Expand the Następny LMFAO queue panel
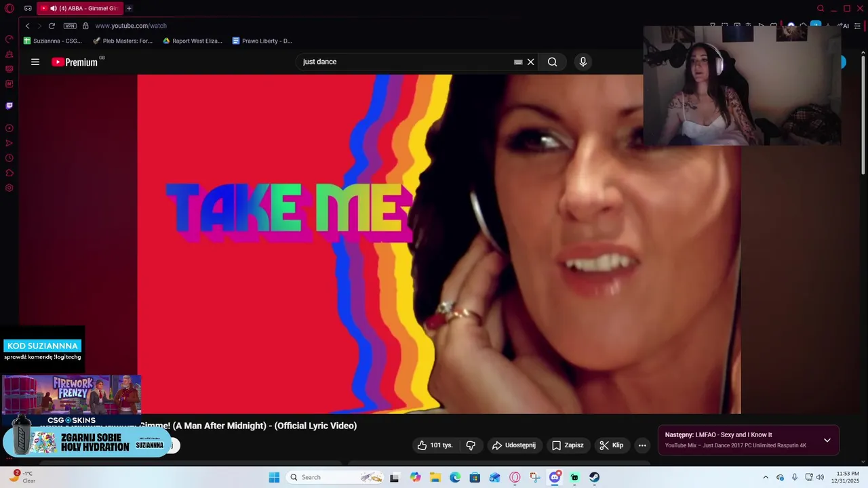Viewport: 868px width, 488px height. tap(827, 441)
